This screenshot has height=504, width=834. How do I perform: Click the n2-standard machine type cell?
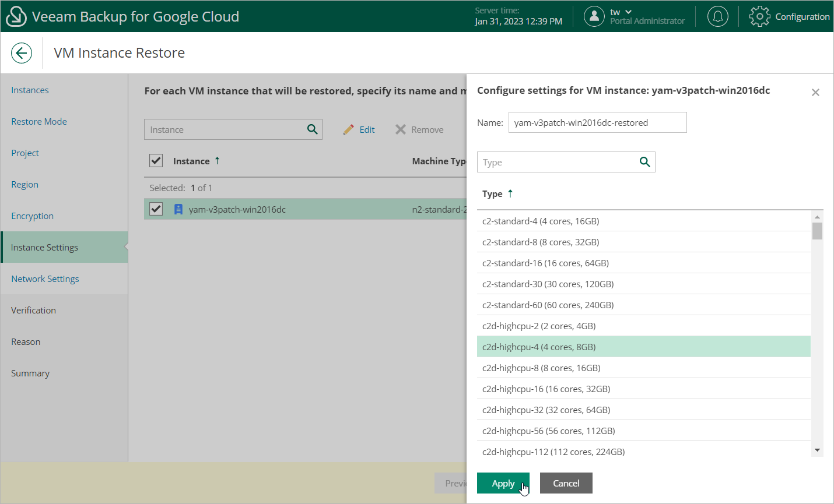[x=439, y=209]
